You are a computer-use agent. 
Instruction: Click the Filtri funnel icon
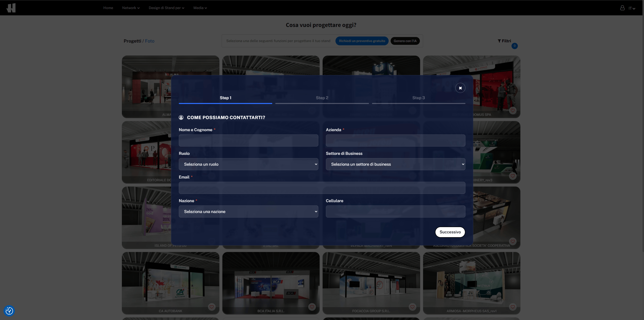tap(499, 41)
